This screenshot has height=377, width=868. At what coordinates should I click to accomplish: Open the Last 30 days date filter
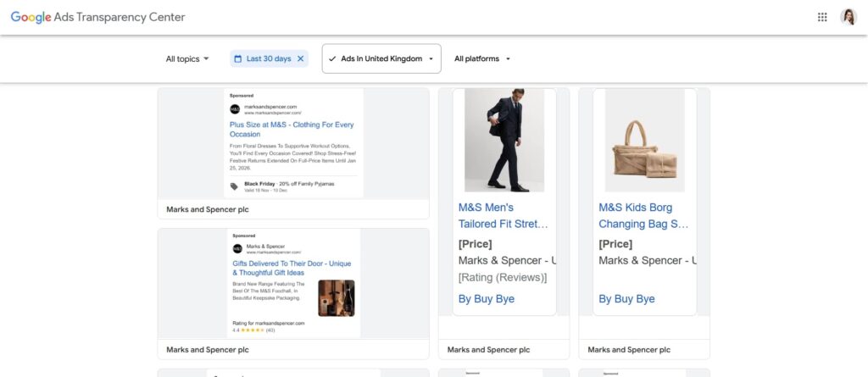(x=269, y=58)
